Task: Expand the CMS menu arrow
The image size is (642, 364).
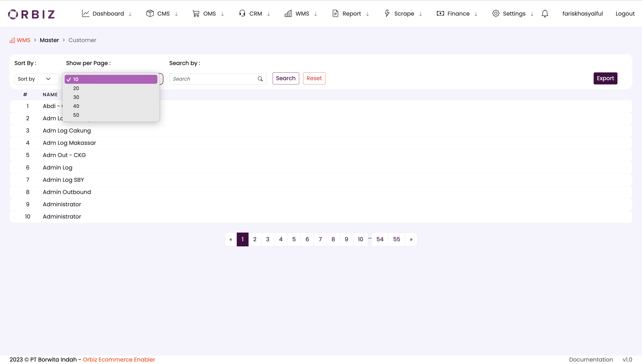Action: click(x=176, y=14)
